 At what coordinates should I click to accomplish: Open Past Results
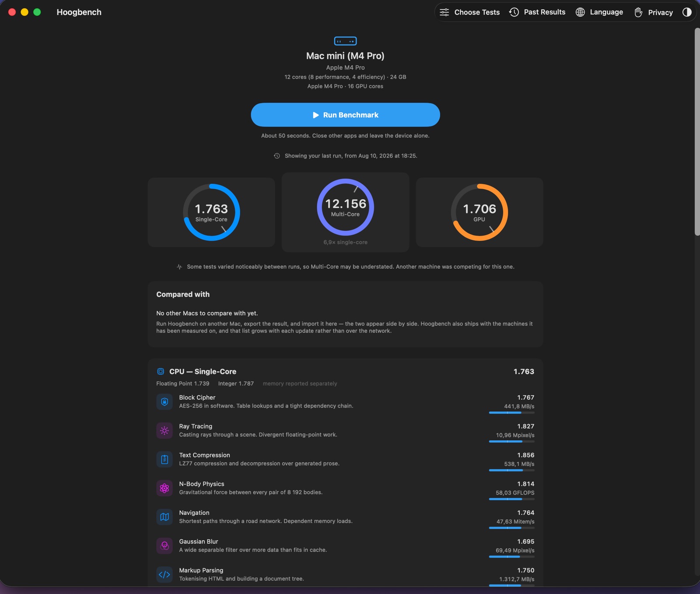(x=538, y=12)
